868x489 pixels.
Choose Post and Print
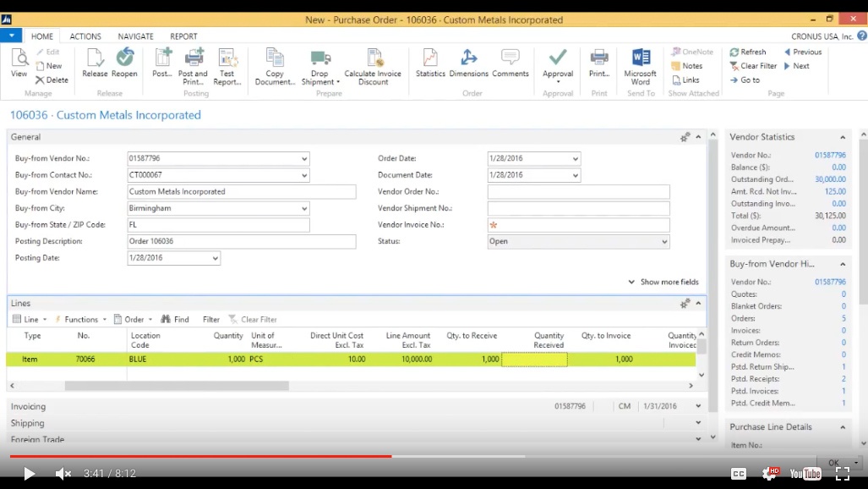point(194,67)
